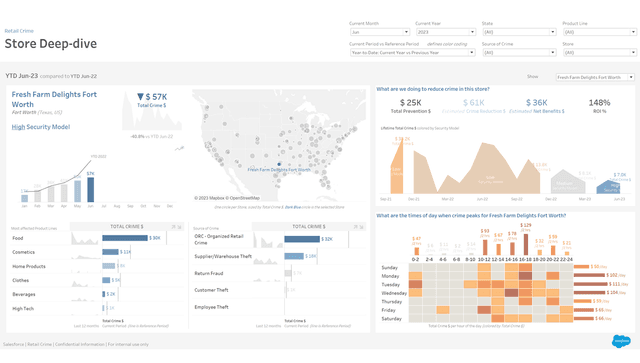Click the Jun bar in monthly chart
640x363 pixels.
(x=91, y=189)
